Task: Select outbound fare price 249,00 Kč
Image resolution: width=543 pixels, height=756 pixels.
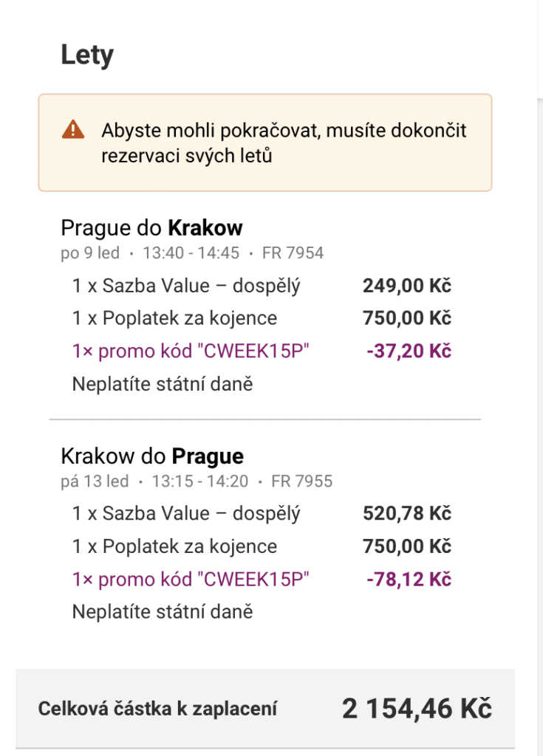Action: tap(407, 286)
